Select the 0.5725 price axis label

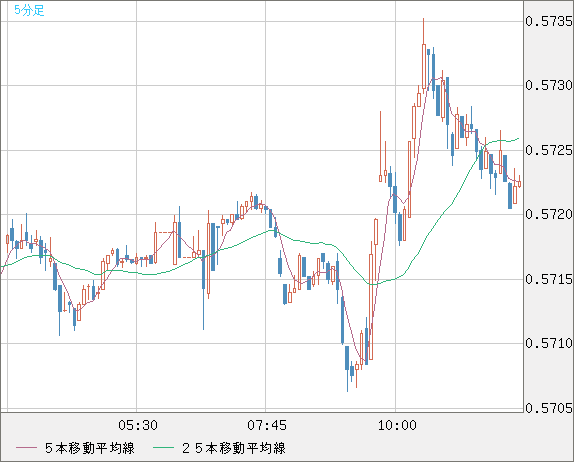coord(549,150)
